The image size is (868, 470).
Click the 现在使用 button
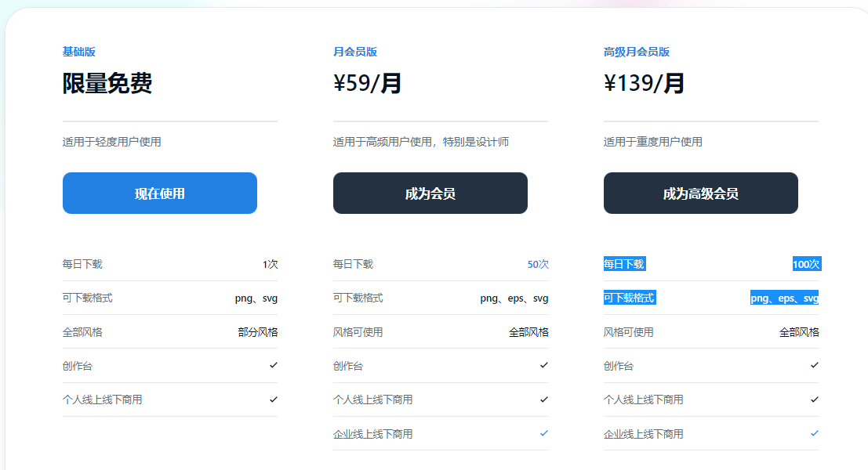click(x=160, y=193)
